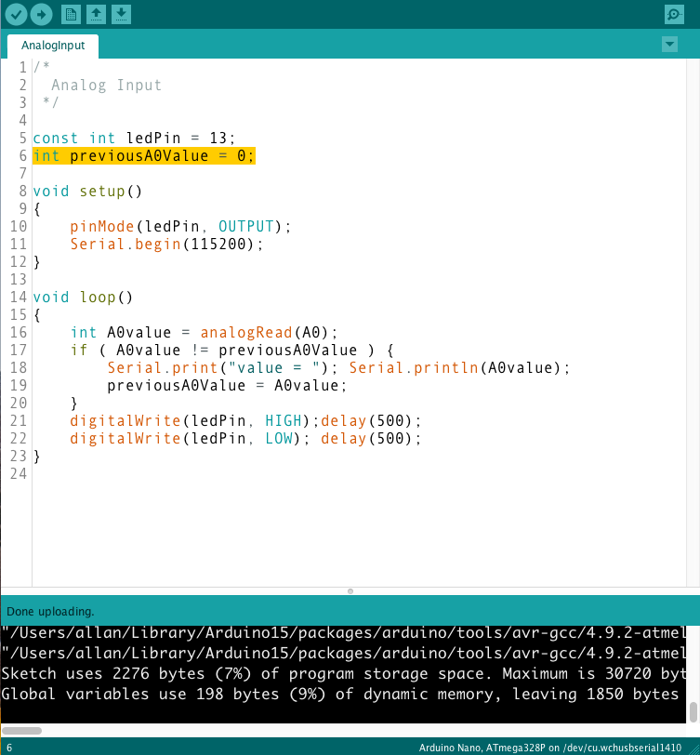The image size is (700, 755).
Task: Upload the sketch with the arrow button
Action: [x=41, y=14]
